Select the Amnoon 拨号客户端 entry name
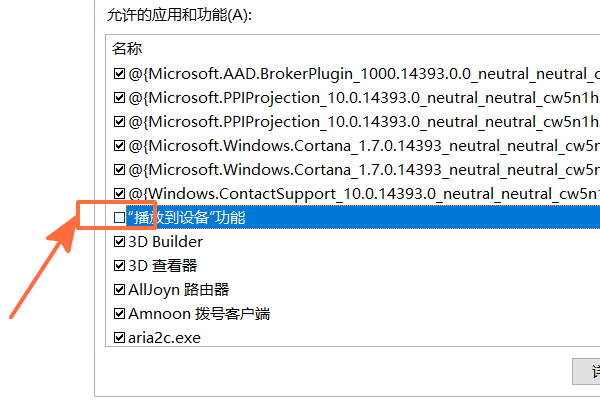This screenshot has width=600, height=400. (199, 313)
